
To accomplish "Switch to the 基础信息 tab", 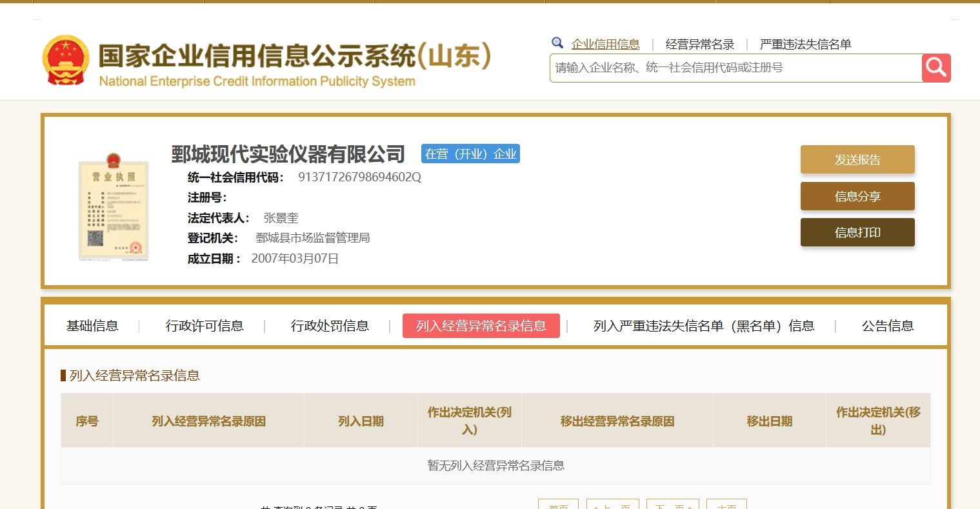I will (92, 326).
